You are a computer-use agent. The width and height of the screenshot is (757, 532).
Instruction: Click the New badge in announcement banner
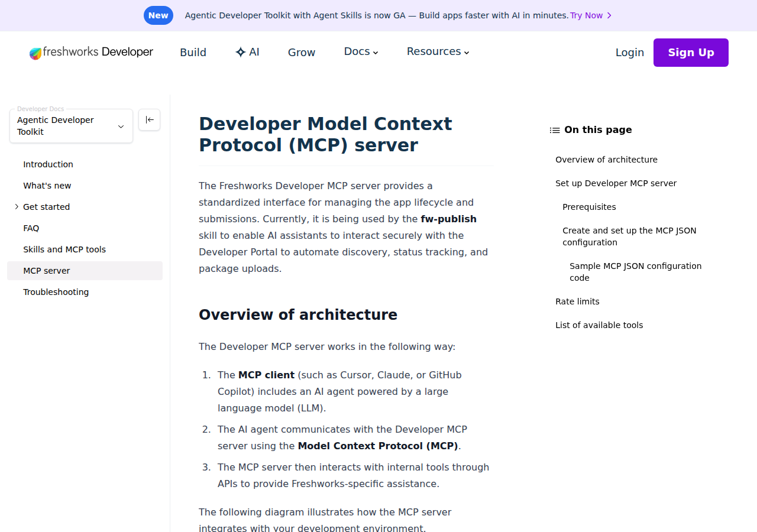tap(158, 15)
